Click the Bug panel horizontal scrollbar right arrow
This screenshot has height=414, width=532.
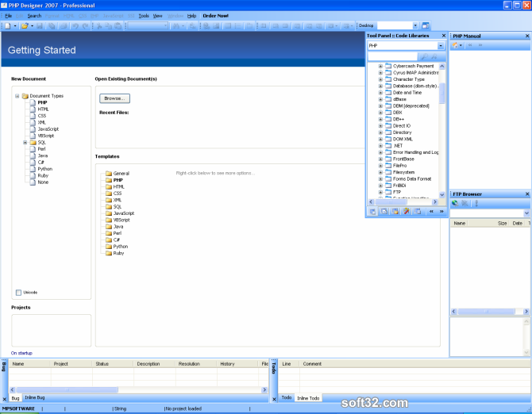tap(264, 390)
